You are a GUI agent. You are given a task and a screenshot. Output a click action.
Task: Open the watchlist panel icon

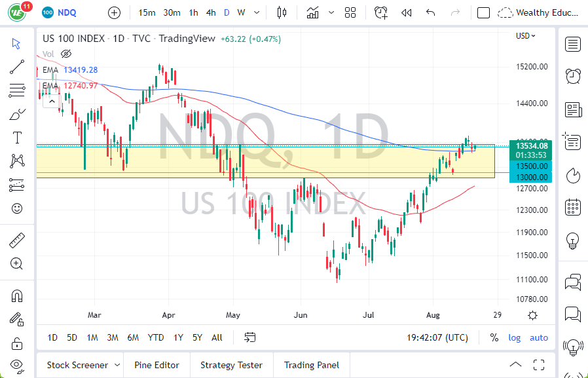point(573,45)
